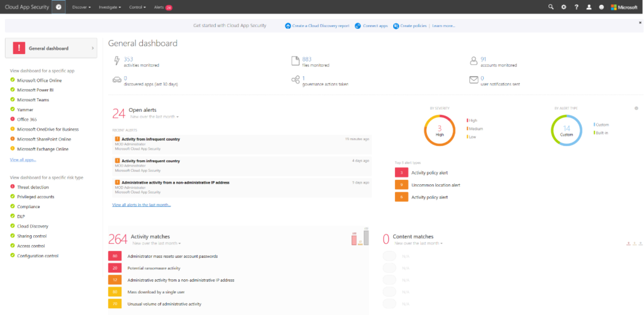644x315 pixels.
Task: Click the severity donut chart
Action: click(440, 131)
